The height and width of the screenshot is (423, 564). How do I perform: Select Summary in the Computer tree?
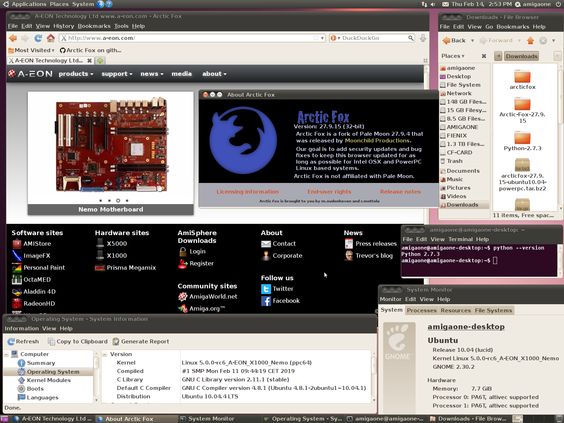(x=41, y=363)
